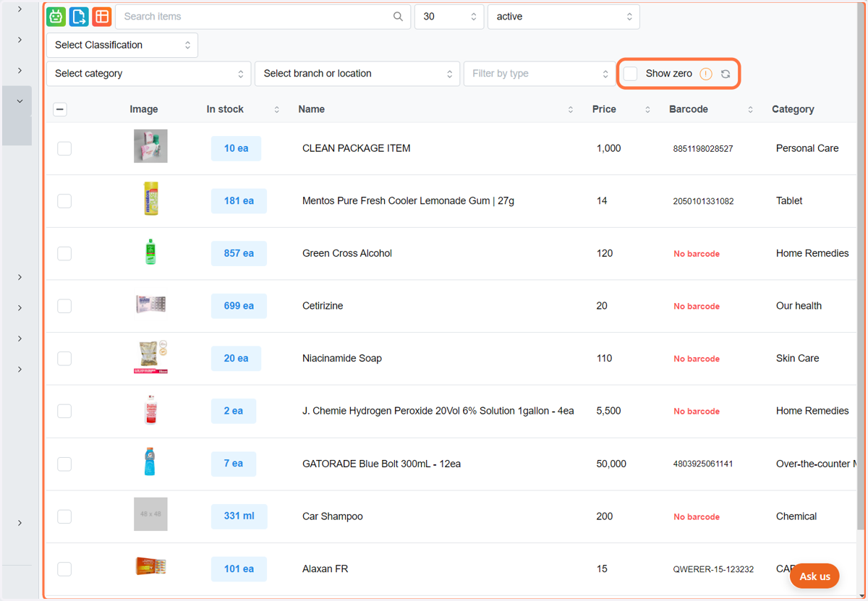Toggle the select-all checkbox in table header
This screenshot has width=868, height=601.
coord(60,109)
